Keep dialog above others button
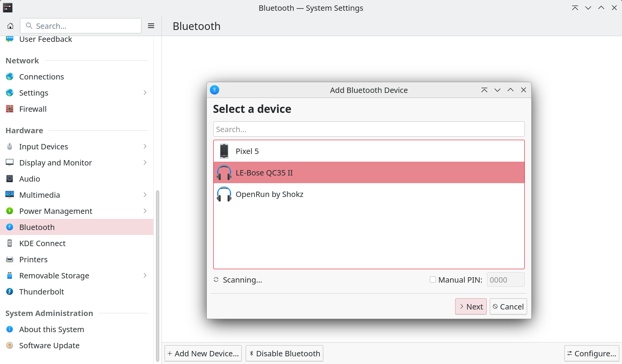This screenshot has height=364, width=622. [484, 90]
